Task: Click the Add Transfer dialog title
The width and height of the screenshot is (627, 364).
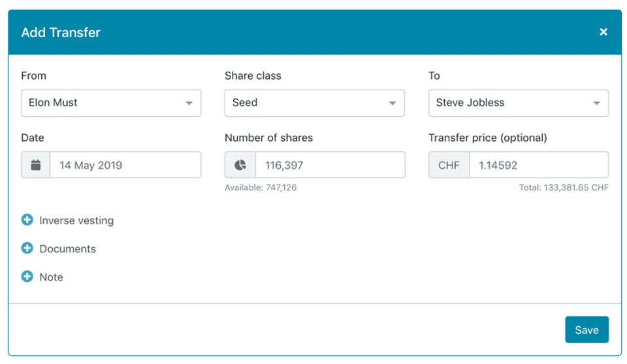Action: pos(61,32)
